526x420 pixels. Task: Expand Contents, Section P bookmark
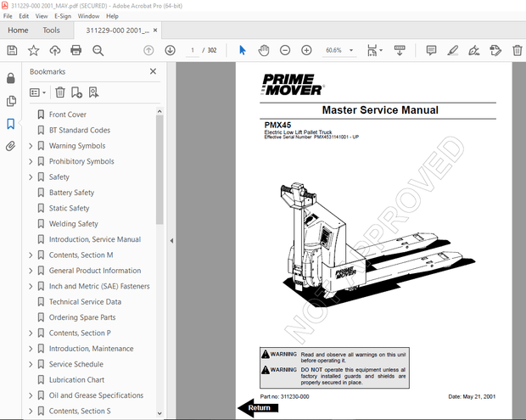(31, 333)
